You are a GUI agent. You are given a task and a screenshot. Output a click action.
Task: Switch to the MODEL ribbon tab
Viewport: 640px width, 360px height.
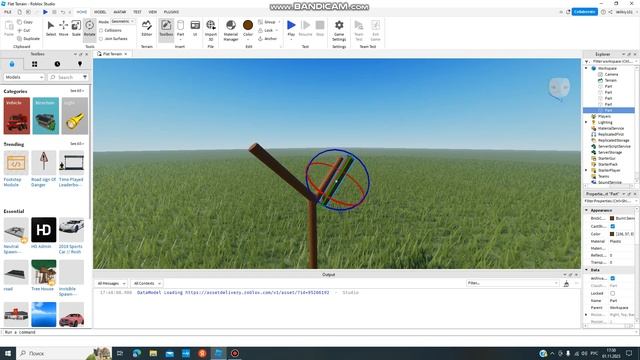coord(100,12)
